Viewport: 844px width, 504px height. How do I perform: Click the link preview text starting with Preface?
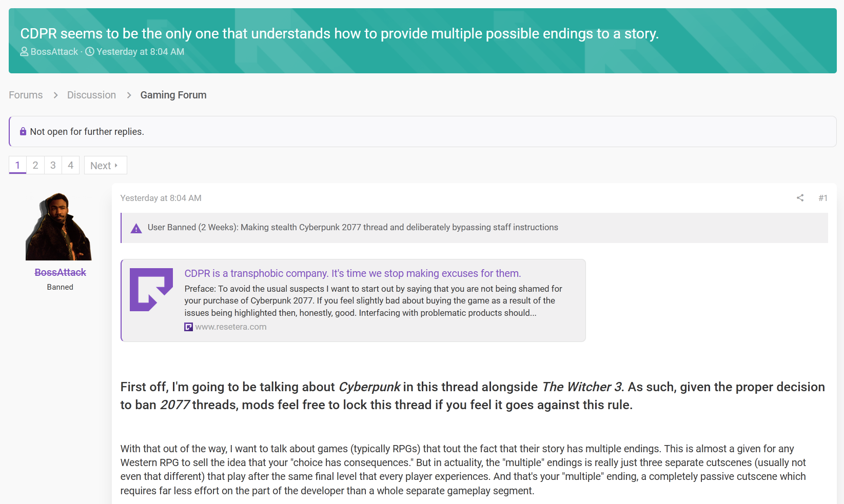374,301
